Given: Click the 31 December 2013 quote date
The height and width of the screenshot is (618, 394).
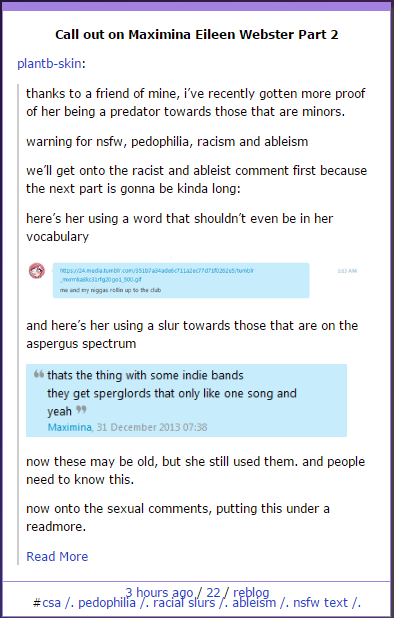Looking at the screenshot, I should point(152,427).
